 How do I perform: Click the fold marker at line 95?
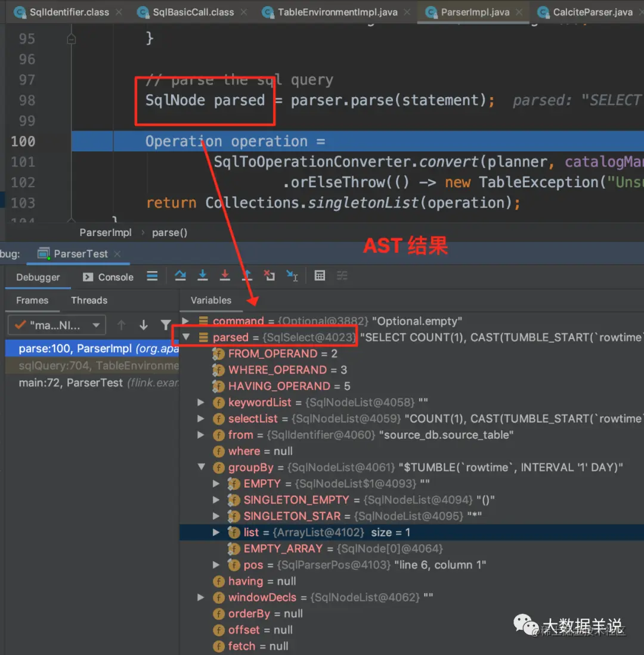[x=72, y=39]
